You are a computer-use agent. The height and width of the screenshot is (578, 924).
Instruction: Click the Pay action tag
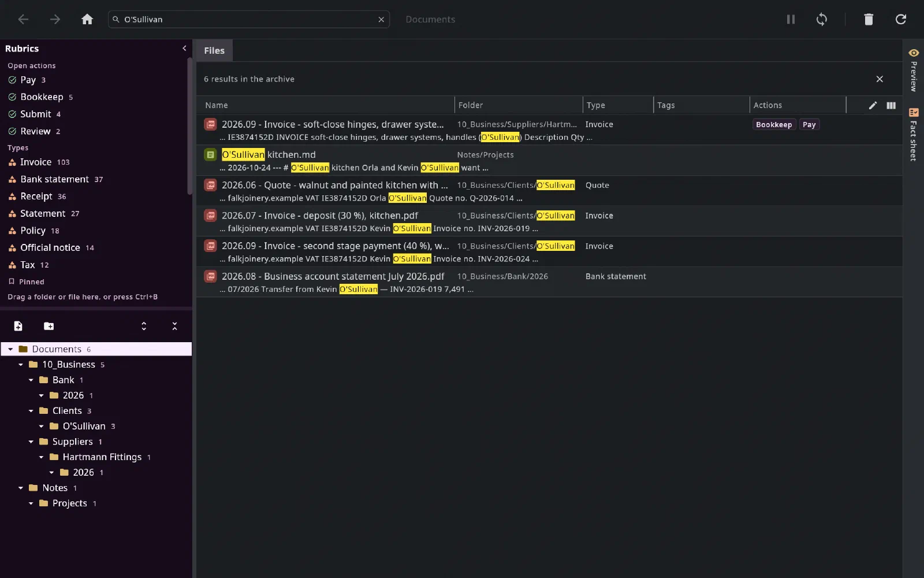click(x=809, y=125)
